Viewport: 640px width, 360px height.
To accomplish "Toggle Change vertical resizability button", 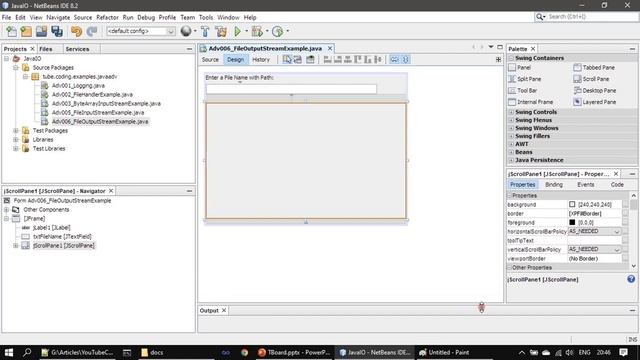I will click(406, 60).
